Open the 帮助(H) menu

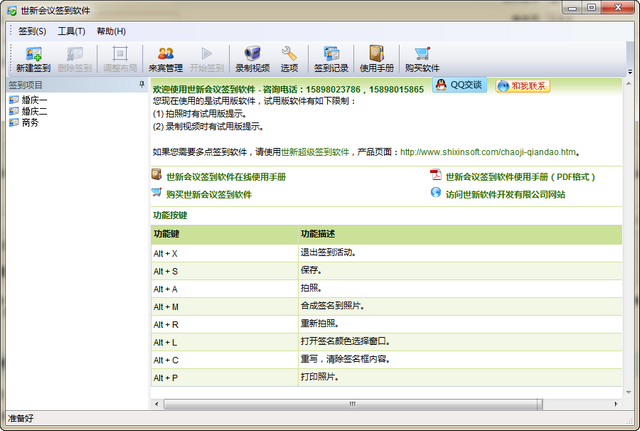click(111, 31)
